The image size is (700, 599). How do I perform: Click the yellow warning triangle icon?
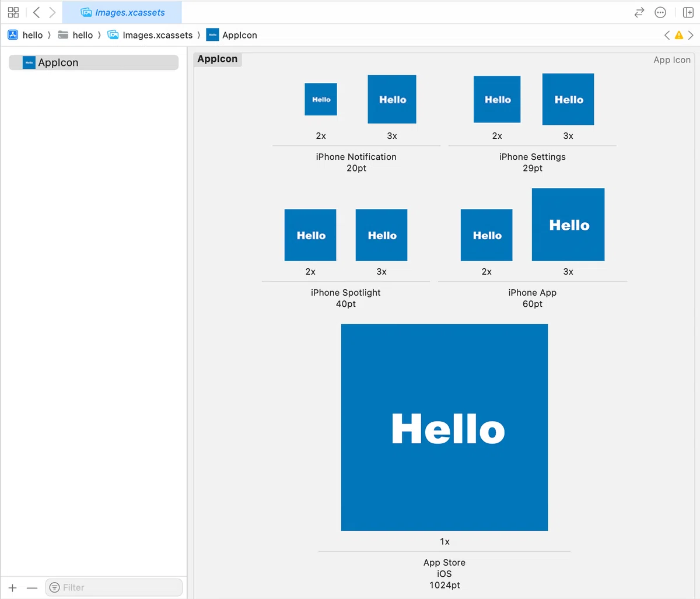point(679,35)
